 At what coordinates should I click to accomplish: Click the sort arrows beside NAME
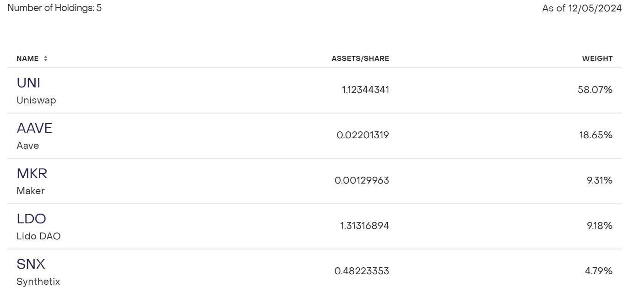(x=45, y=59)
